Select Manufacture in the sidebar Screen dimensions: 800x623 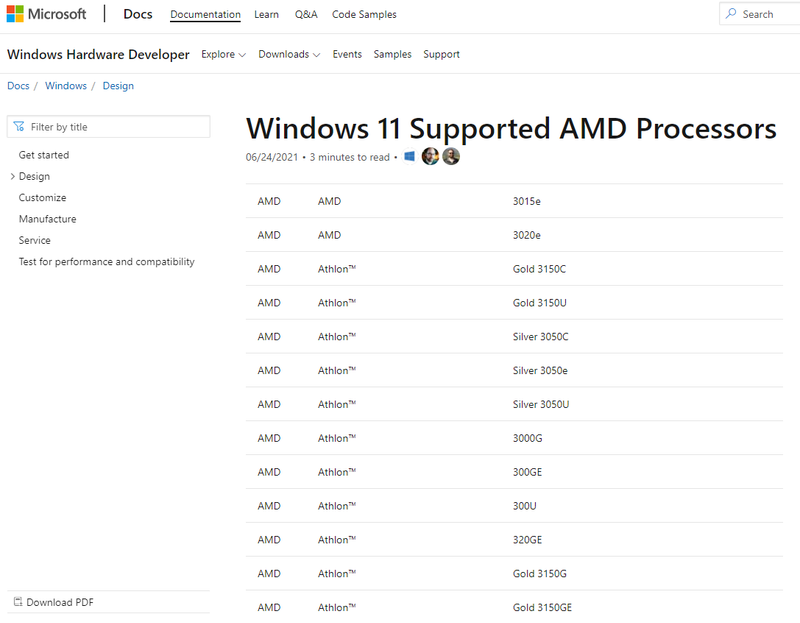click(x=47, y=219)
